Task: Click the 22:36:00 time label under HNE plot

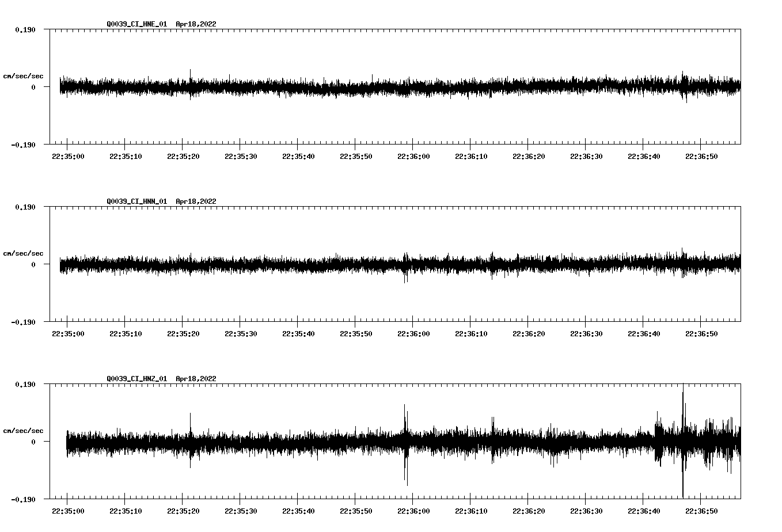Action: pyautogui.click(x=413, y=156)
